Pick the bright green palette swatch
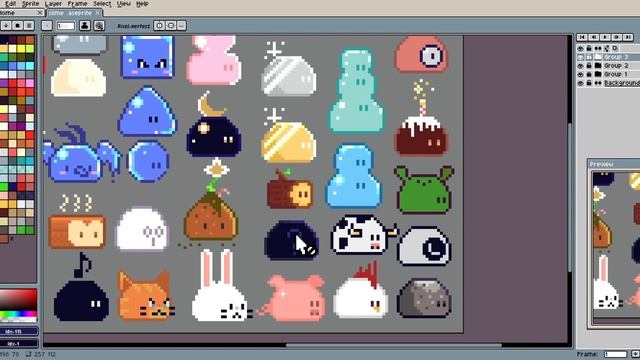The width and height of the screenshot is (640, 360). pyautogui.click(x=4, y=187)
